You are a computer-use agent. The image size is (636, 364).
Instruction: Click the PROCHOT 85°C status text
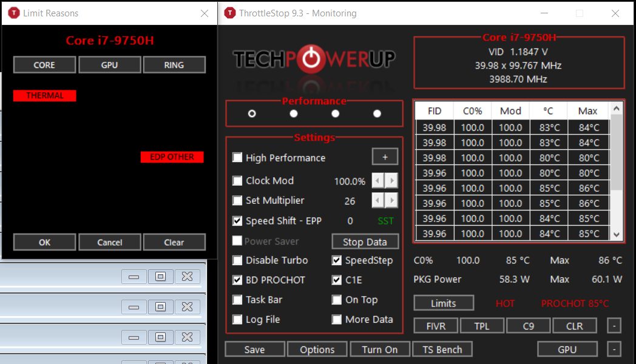pyautogui.click(x=575, y=303)
